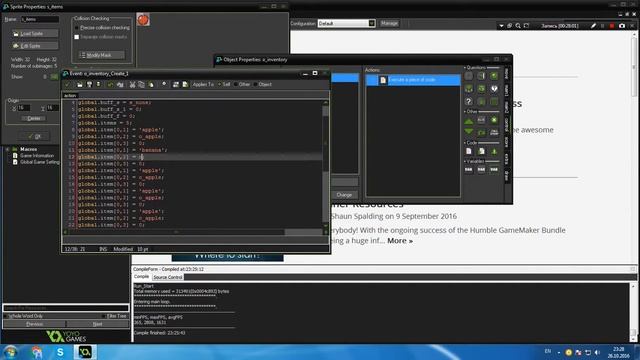Collapse the Questions section of the actions palette

point(464,68)
